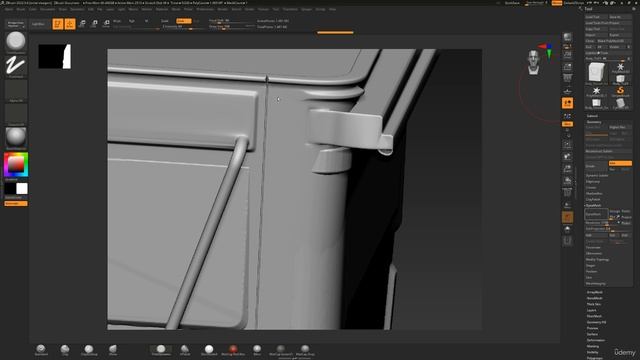Viewport: 640px width, 360px height.
Task: Click the Export button in Tool palette
Action: pos(620,35)
